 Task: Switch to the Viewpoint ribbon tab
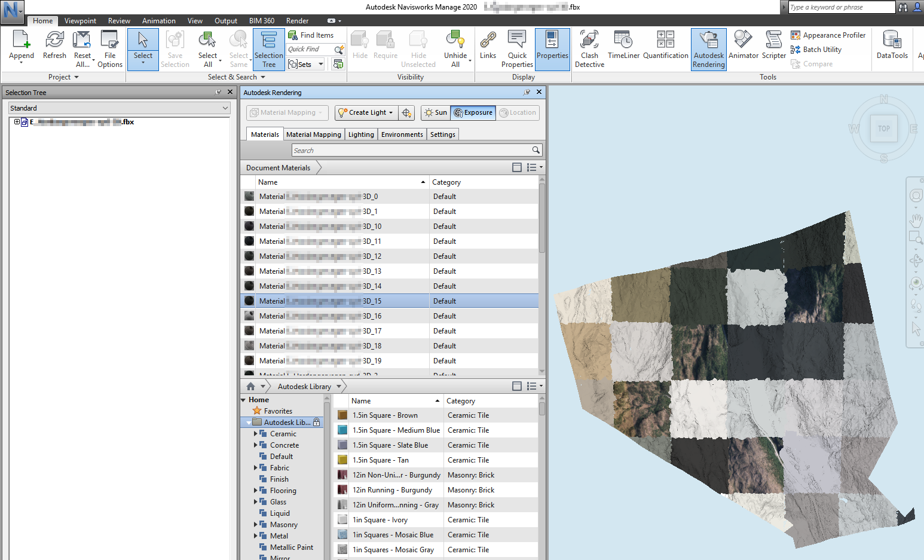point(80,21)
